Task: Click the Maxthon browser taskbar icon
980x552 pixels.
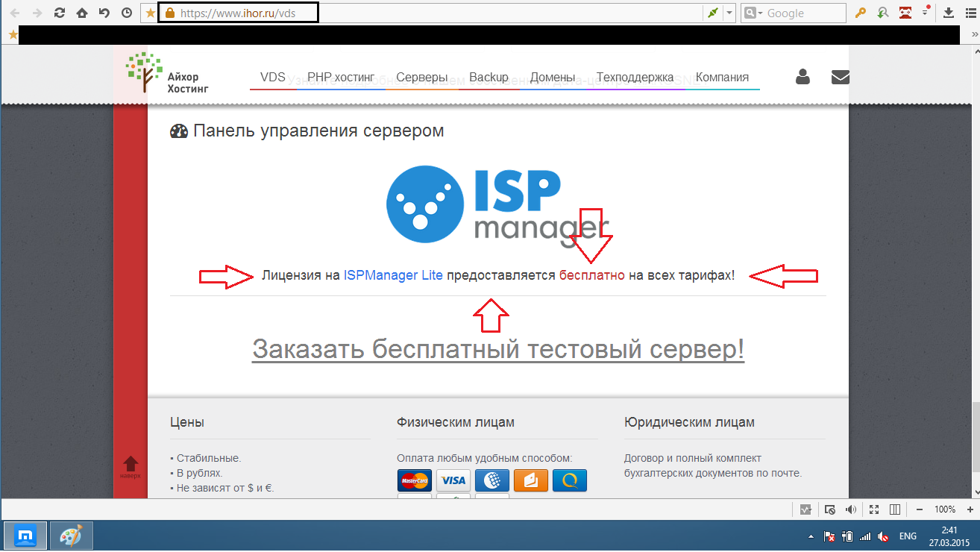Action: 25,536
